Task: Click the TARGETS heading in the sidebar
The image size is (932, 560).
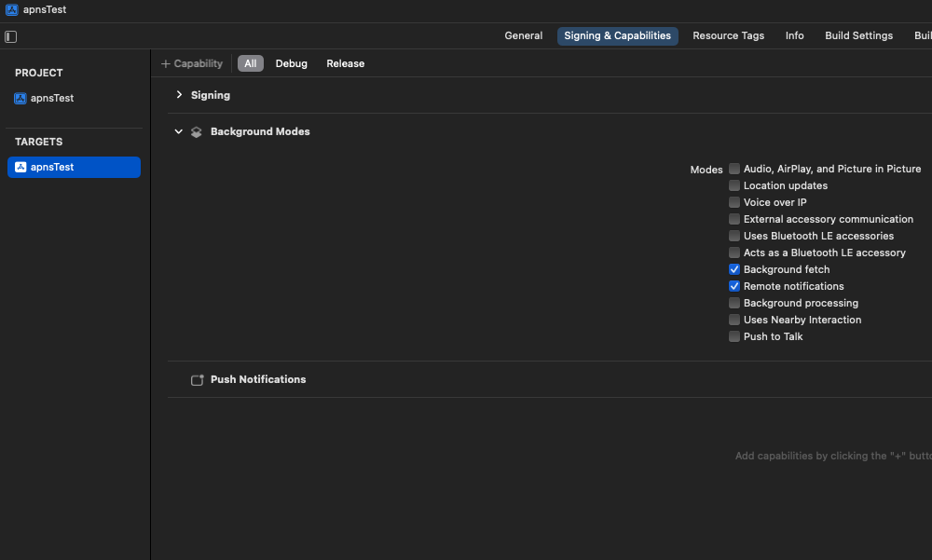Action: click(x=38, y=142)
